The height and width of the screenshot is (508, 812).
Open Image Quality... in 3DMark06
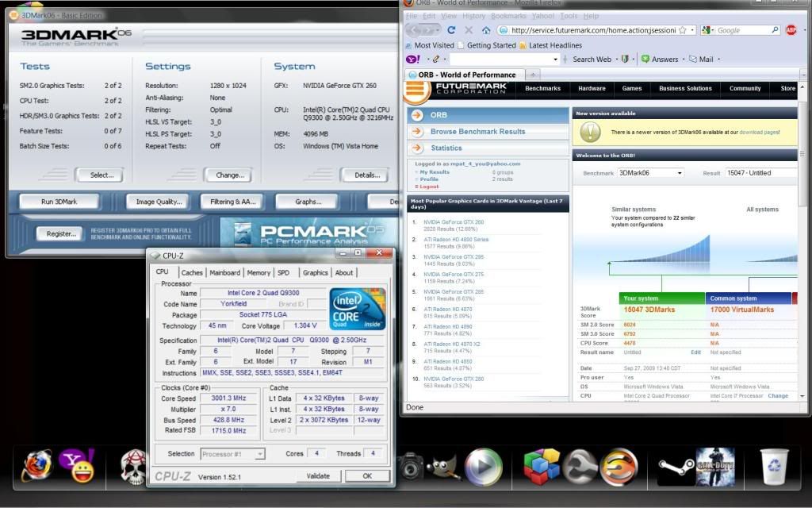tap(159, 202)
